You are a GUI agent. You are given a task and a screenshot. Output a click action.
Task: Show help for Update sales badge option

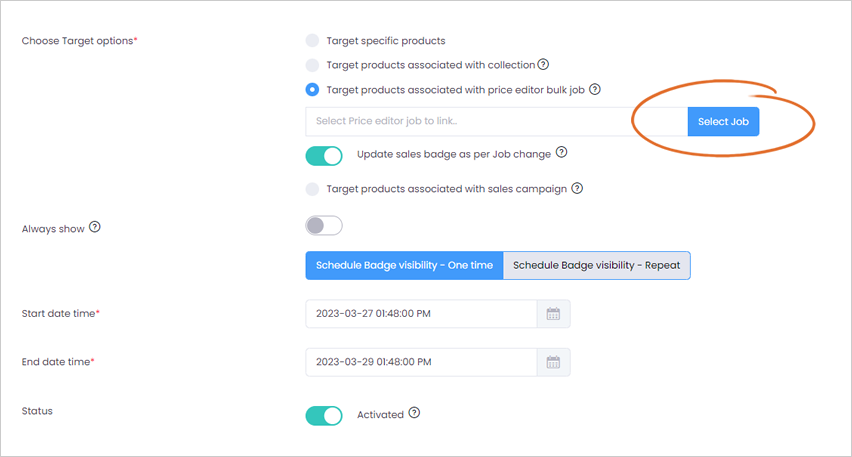[561, 152]
